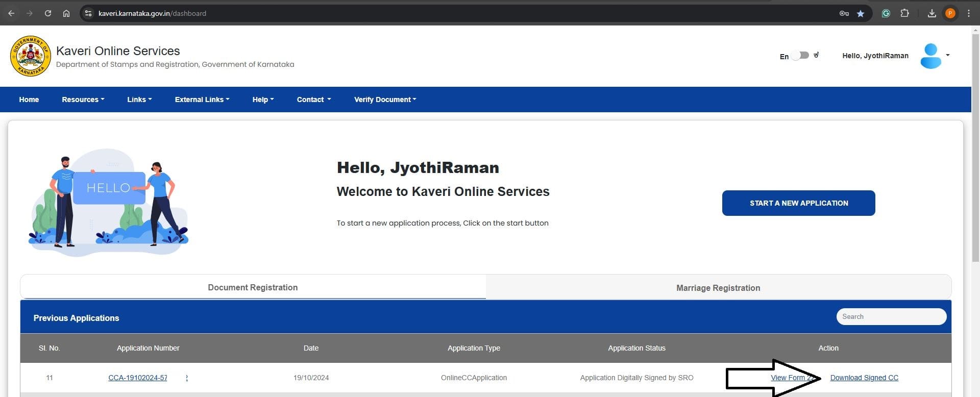Open browser downloads icon
Viewport: 980px width, 397px height.
click(x=932, y=13)
